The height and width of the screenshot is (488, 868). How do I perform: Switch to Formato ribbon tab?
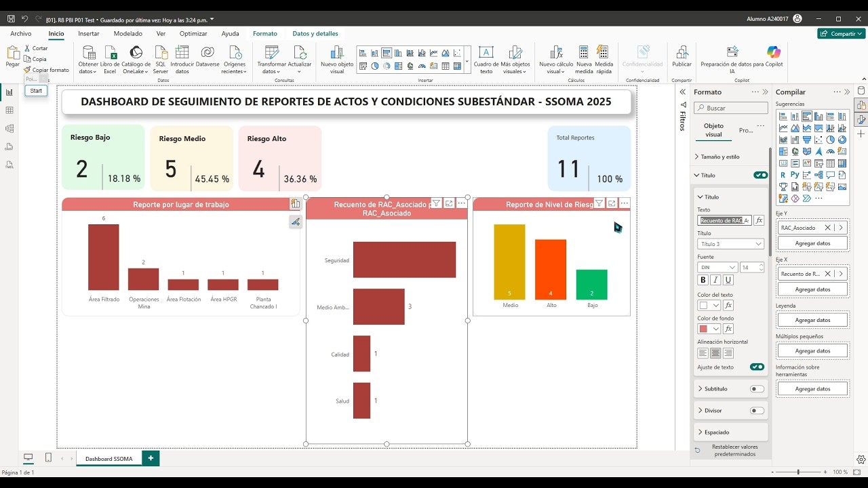265,33
